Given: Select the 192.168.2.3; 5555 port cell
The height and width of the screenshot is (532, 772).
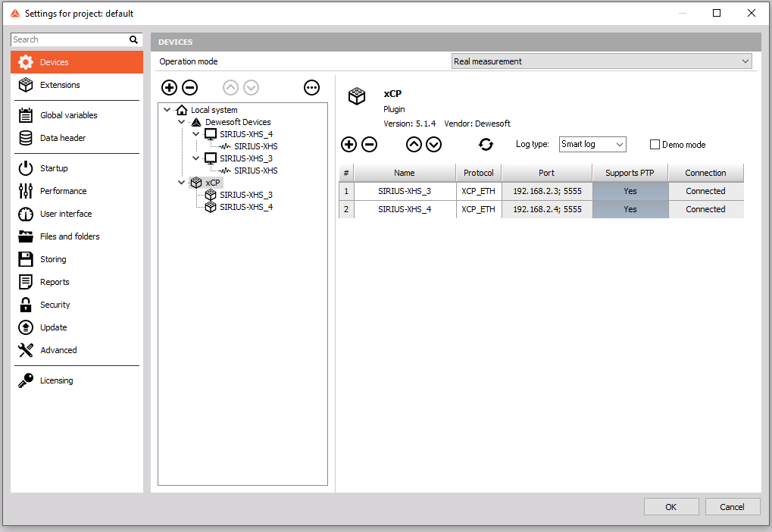Looking at the screenshot, I should point(547,191).
